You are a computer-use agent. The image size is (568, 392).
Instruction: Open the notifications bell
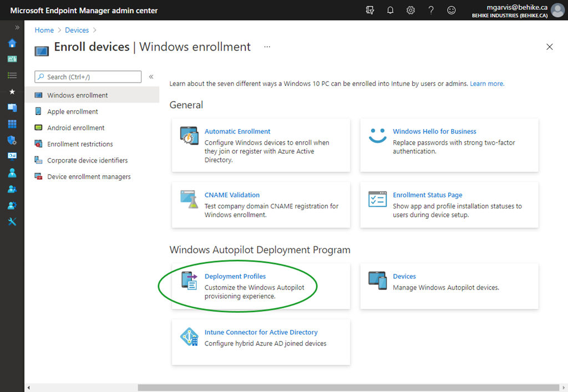pyautogui.click(x=390, y=10)
